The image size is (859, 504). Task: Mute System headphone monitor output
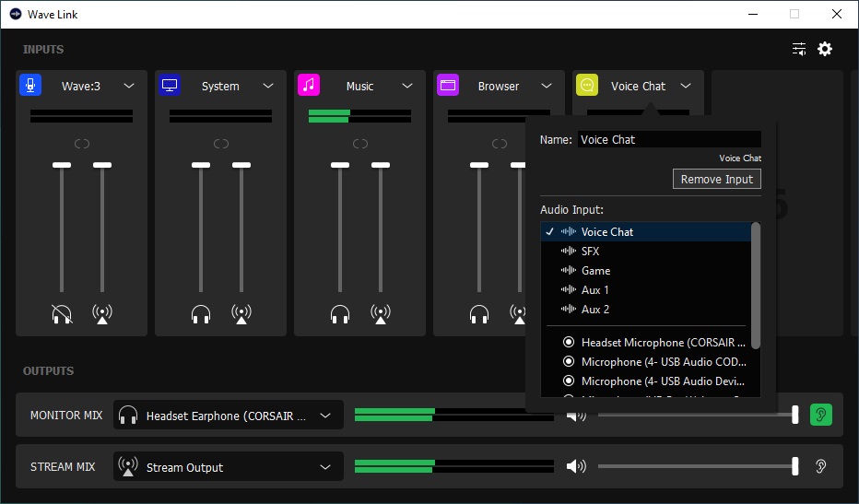pos(201,314)
